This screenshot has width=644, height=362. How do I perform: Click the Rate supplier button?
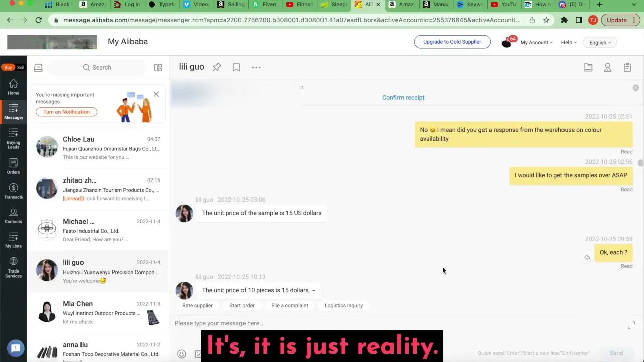pos(197,305)
